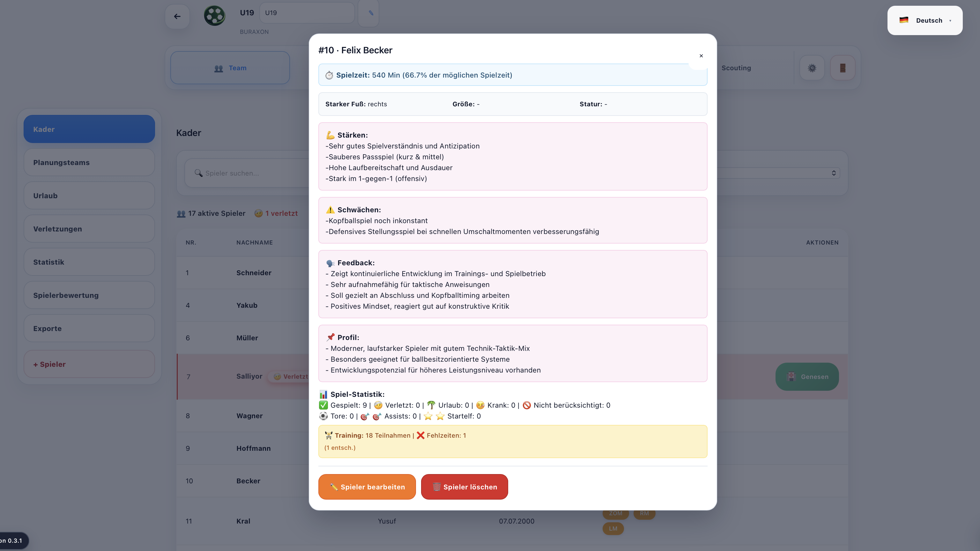Open Verletzungen in the sidebar
Screen dimensions: 980x551
pyautogui.click(x=89, y=229)
